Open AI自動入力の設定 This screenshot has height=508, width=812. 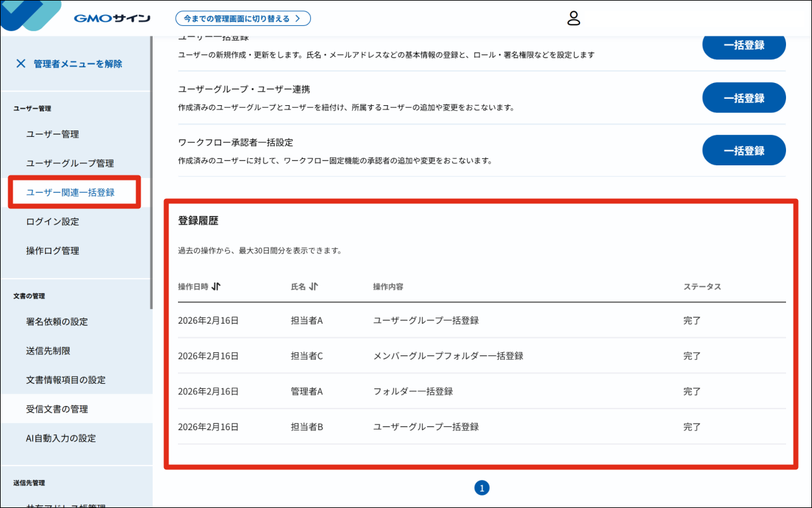coord(61,438)
